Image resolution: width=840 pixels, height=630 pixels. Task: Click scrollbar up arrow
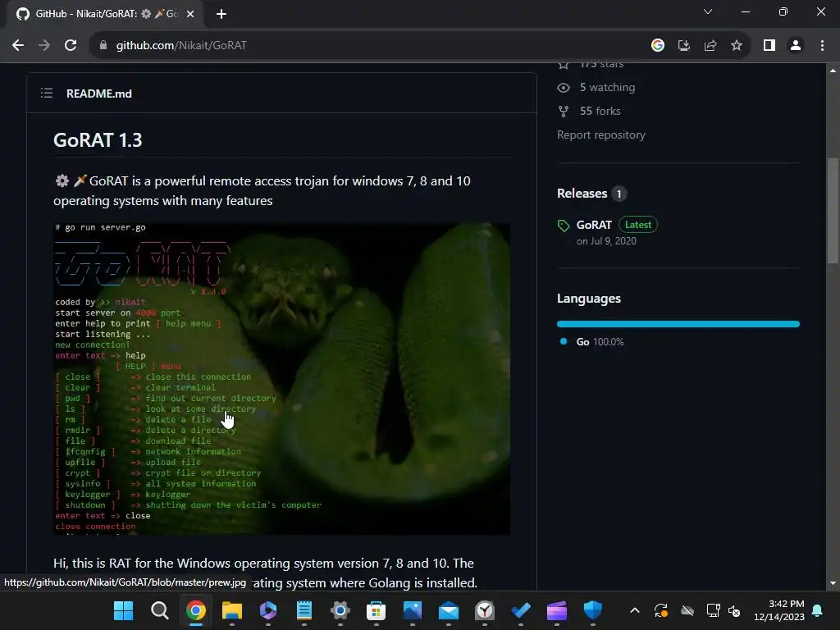click(833, 71)
